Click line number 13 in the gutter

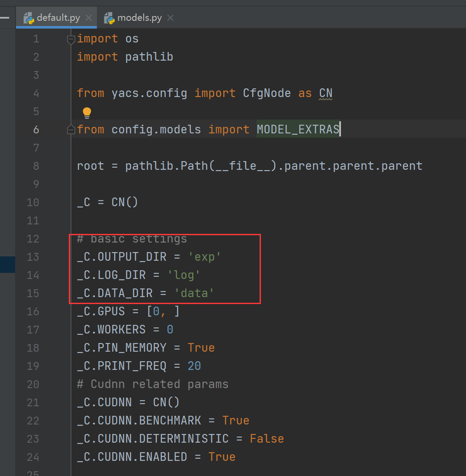coord(33,257)
